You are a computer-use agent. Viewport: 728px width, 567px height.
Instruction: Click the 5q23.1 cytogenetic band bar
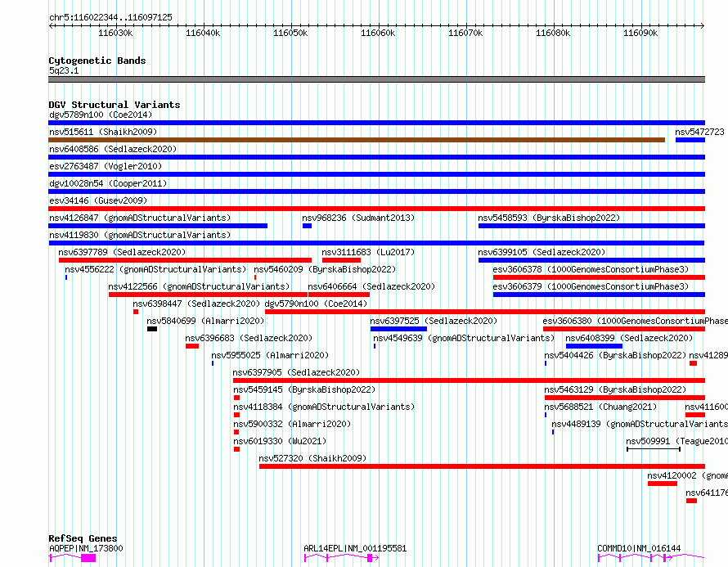click(376, 79)
